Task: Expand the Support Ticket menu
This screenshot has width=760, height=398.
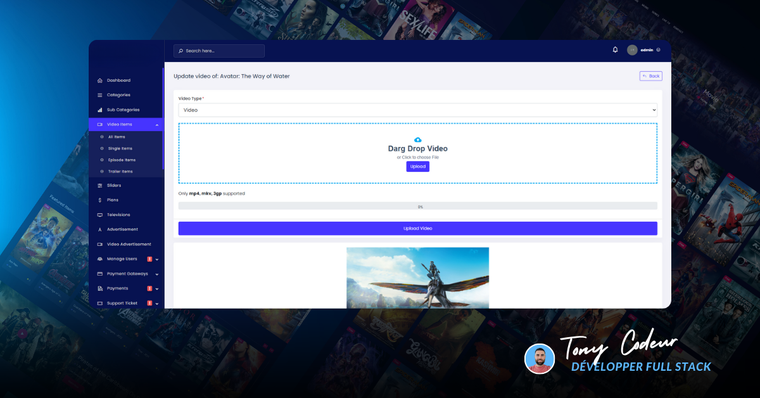Action: [157, 304]
